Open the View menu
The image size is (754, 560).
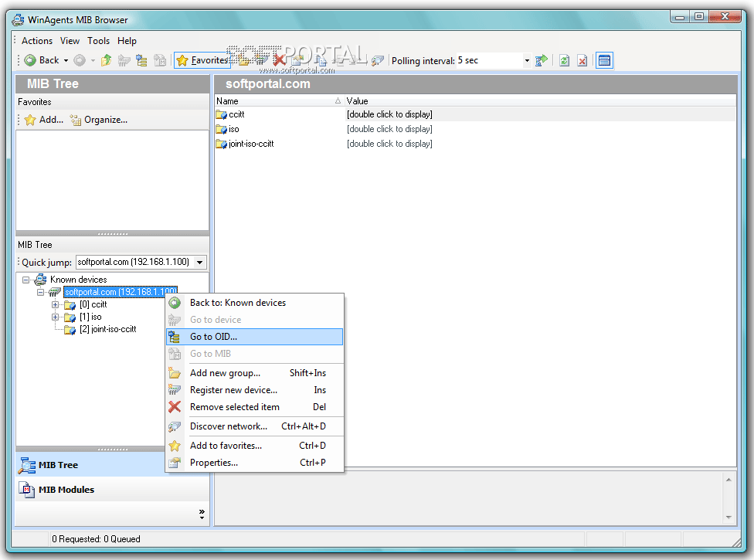pyautogui.click(x=70, y=41)
